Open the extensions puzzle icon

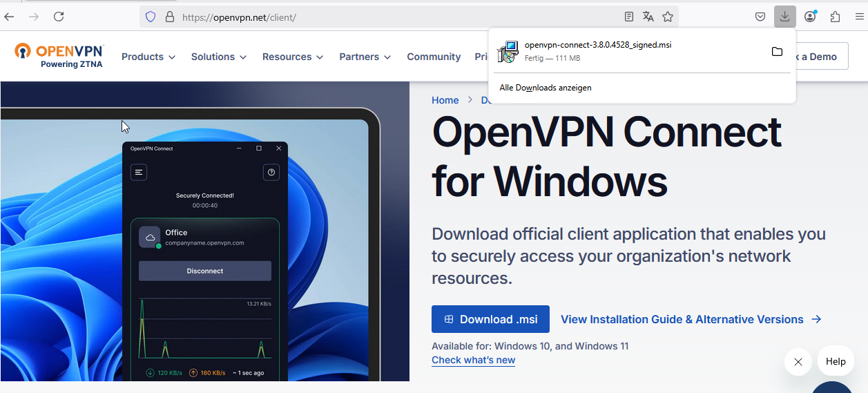tap(835, 17)
